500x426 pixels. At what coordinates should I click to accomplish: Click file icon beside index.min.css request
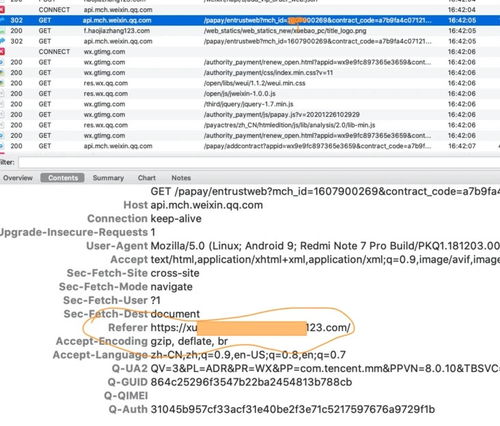click(x=2, y=73)
